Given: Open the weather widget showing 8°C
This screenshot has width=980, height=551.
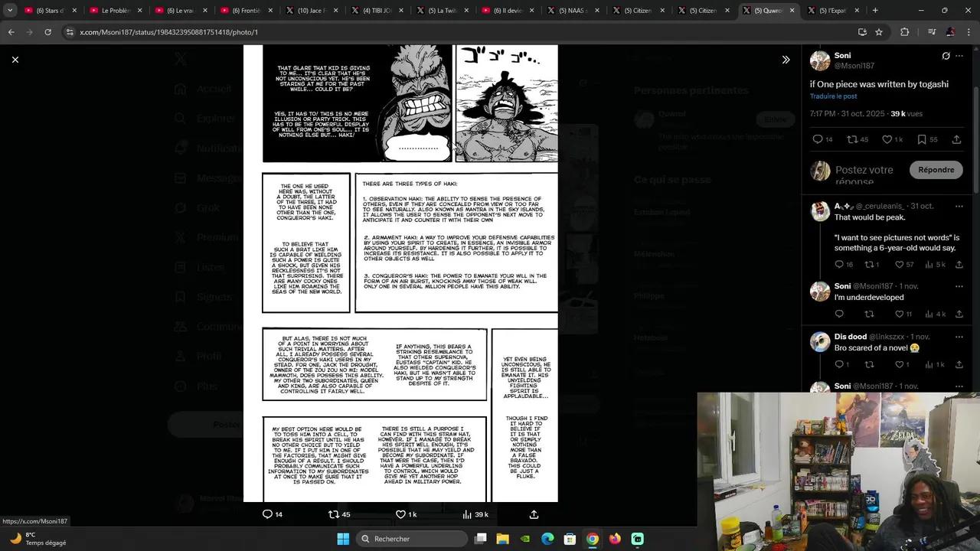Looking at the screenshot, I should tap(38, 539).
